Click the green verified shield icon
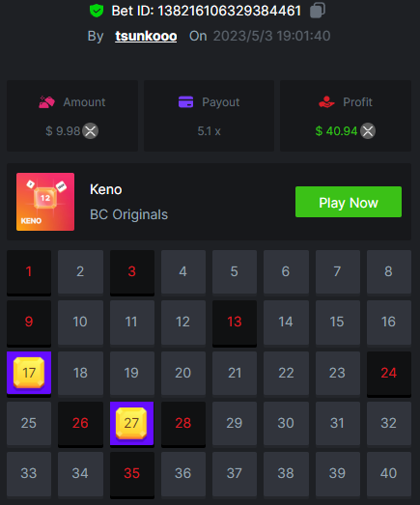The image size is (420, 505). click(x=97, y=11)
